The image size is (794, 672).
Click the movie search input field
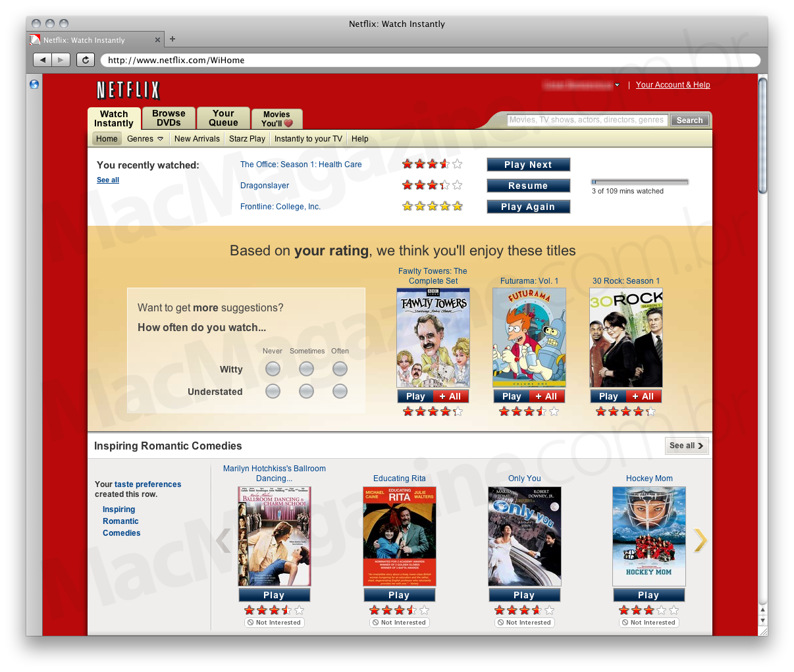coord(588,120)
